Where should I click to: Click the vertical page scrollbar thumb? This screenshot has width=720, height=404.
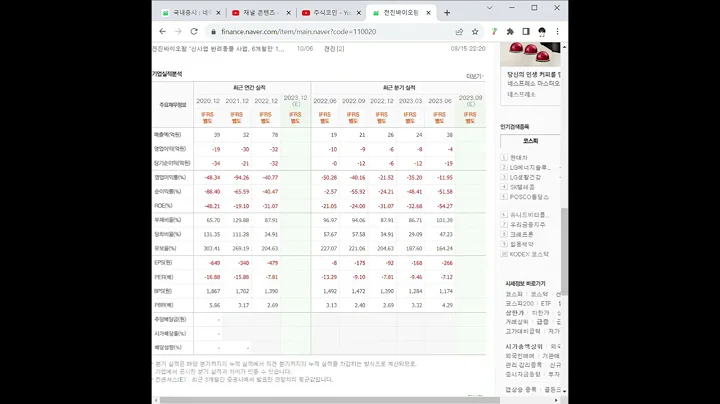coord(564,252)
